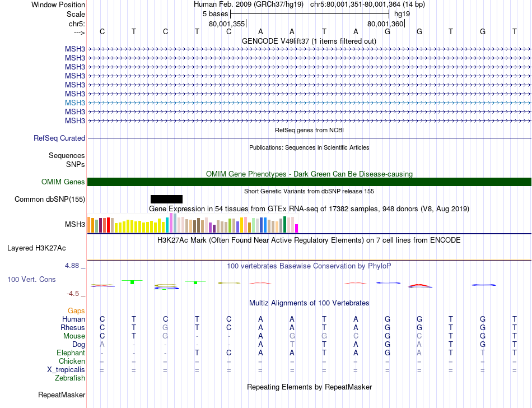Viewport: 532px width, 408px height.
Task: Open Gene Expression in 54 tissues GTEx title
Action: [309, 208]
